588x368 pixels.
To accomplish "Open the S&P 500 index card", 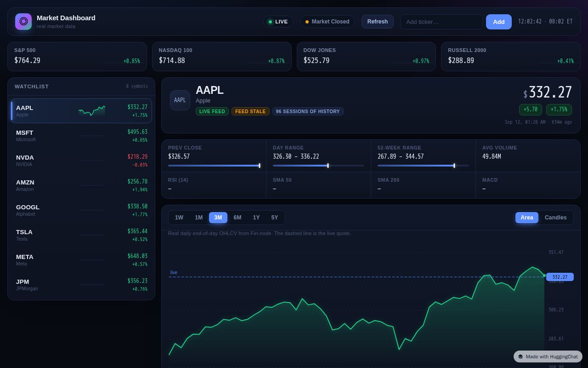I will 77,57.
